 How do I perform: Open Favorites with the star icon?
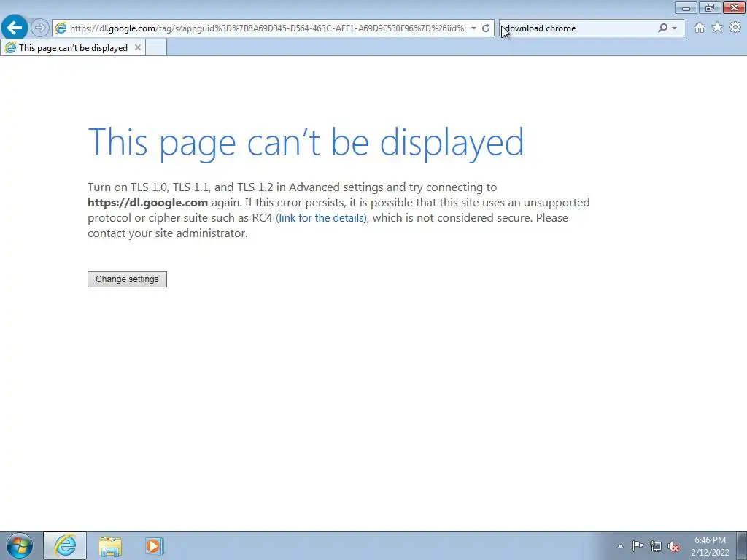717,28
